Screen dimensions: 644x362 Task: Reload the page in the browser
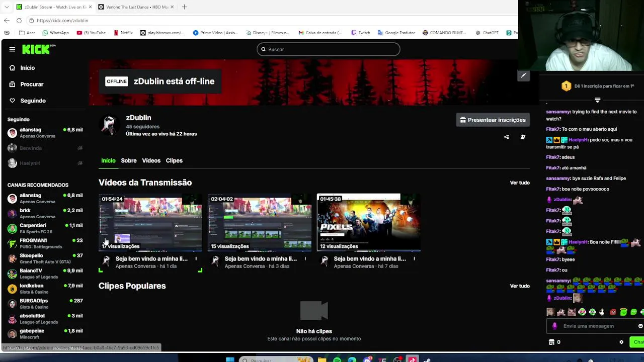[x=19, y=21]
